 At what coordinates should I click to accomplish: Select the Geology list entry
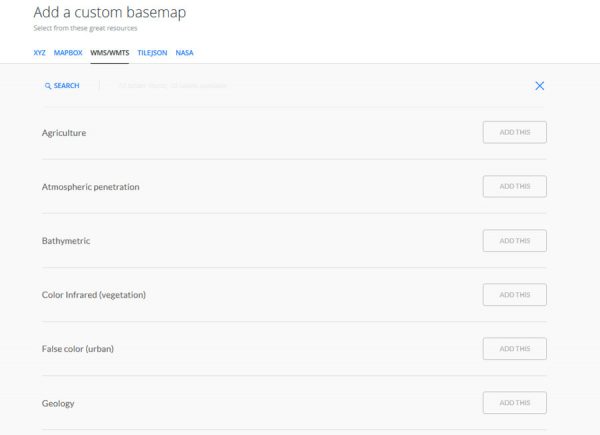(x=58, y=403)
